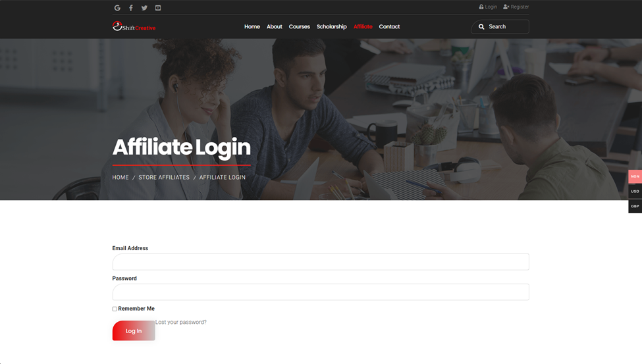The height and width of the screenshot is (364, 642).
Task: Toggle the Remember Me checkbox
Action: [x=115, y=309]
